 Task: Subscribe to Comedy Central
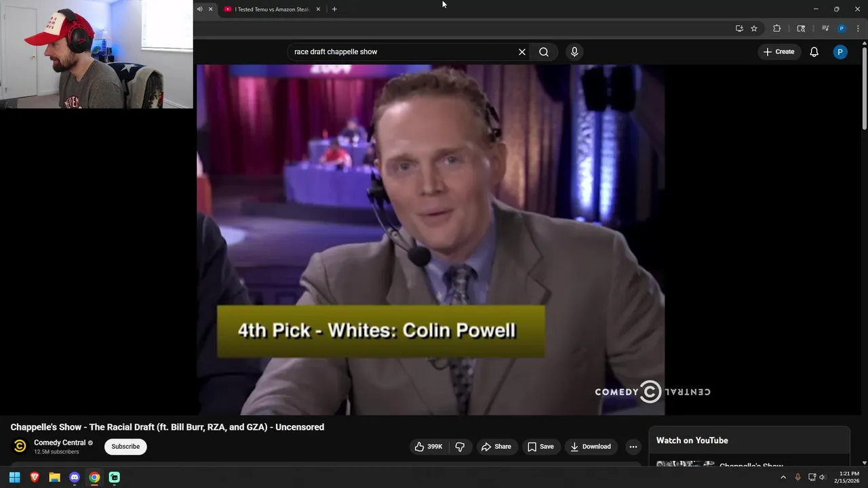125,447
